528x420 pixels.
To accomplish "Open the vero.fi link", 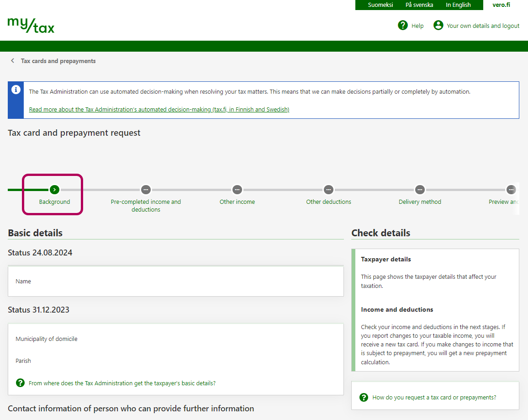I will tap(501, 5).
